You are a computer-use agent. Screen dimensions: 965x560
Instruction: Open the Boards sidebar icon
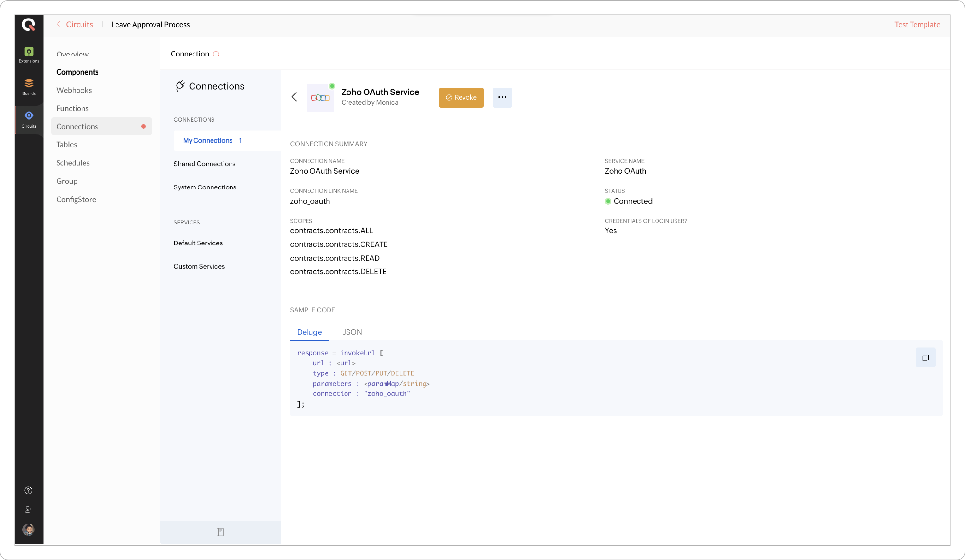coord(29,87)
